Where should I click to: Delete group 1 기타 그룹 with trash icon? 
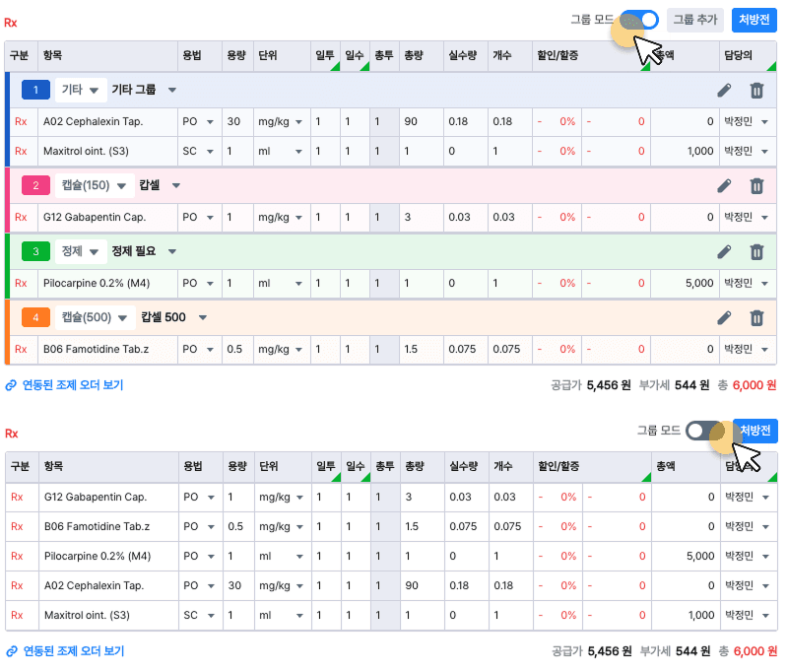[756, 91]
